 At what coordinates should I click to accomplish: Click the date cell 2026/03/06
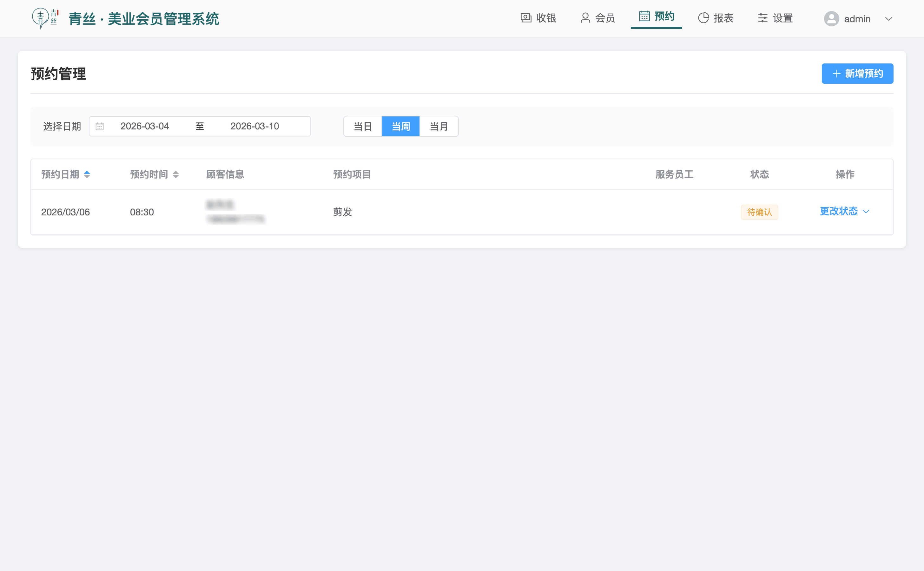tap(65, 212)
